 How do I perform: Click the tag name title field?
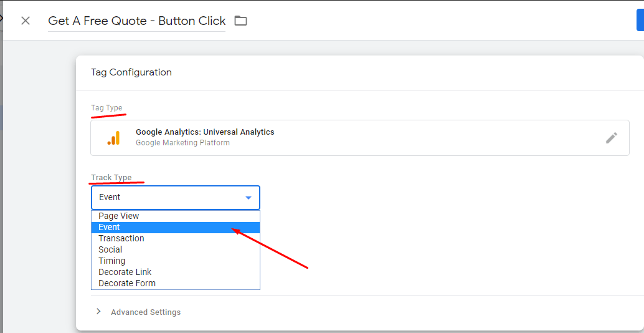click(x=137, y=21)
